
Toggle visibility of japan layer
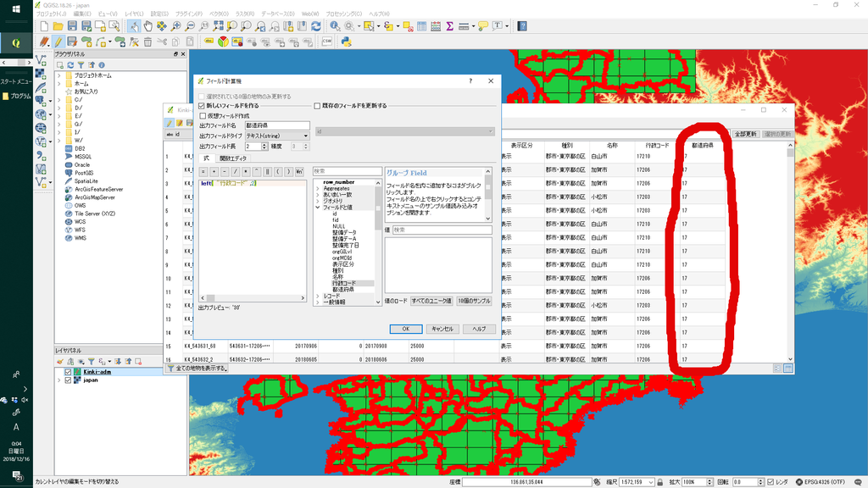68,380
